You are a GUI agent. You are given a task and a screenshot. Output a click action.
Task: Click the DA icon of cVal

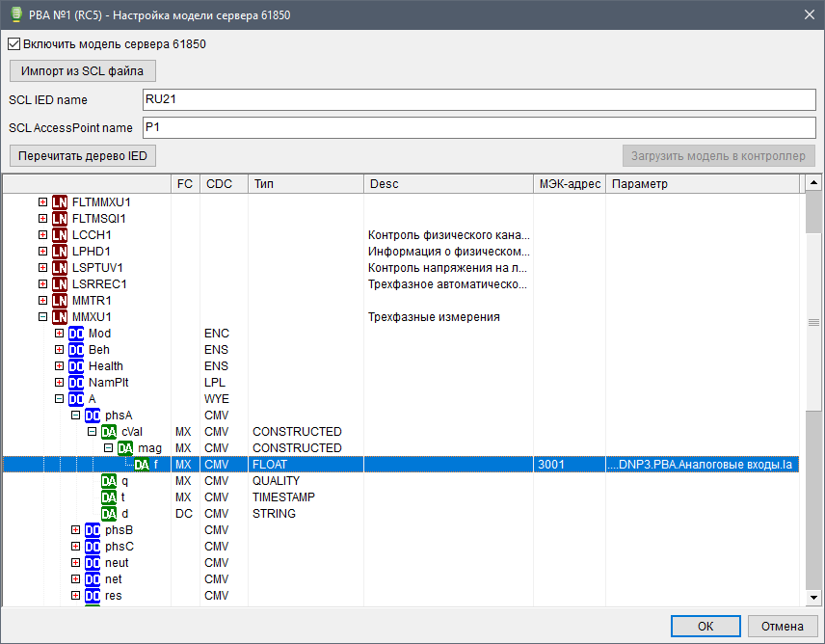point(109,432)
